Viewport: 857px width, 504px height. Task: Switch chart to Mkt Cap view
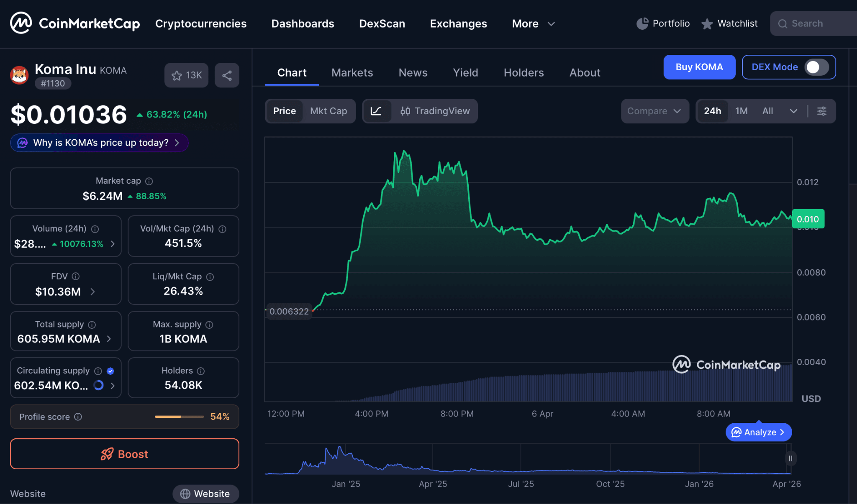tap(328, 111)
